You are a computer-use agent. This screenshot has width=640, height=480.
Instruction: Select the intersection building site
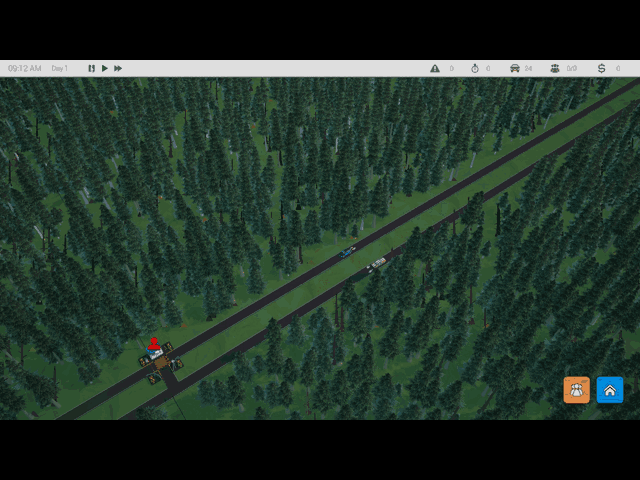tap(160, 363)
